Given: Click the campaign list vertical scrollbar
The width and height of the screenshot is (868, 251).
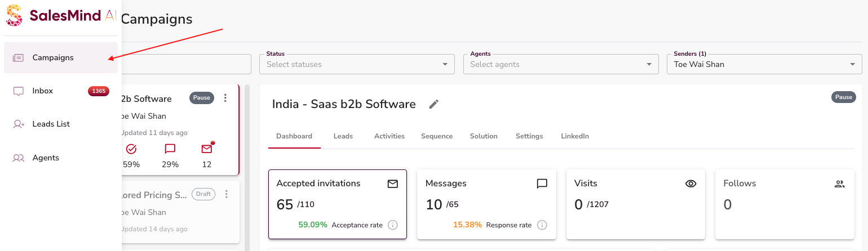Looking at the screenshot, I should point(246,169).
